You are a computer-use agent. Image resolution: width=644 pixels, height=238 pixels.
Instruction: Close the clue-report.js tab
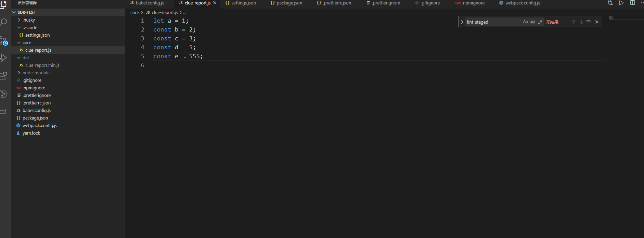(215, 3)
